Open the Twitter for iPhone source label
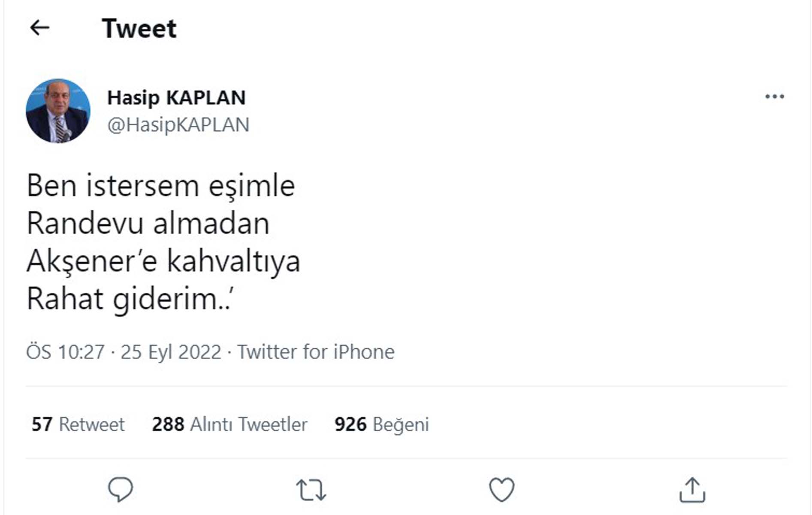The height and width of the screenshot is (515, 812). pyautogui.click(x=315, y=352)
